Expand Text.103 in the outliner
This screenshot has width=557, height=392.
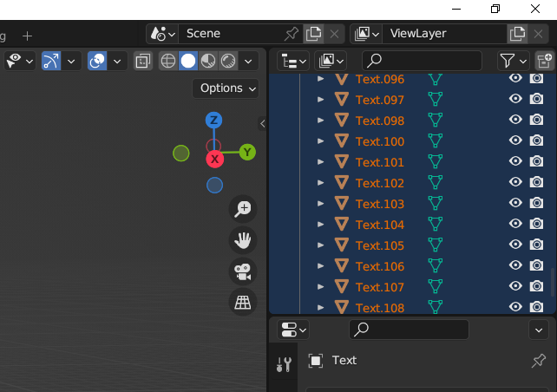pos(320,204)
